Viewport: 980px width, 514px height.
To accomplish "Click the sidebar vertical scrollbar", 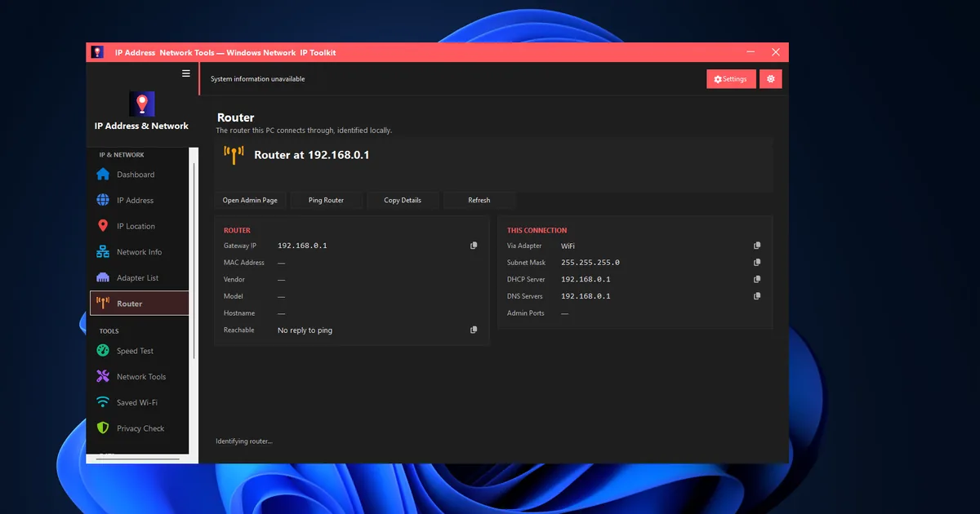I will click(194, 261).
